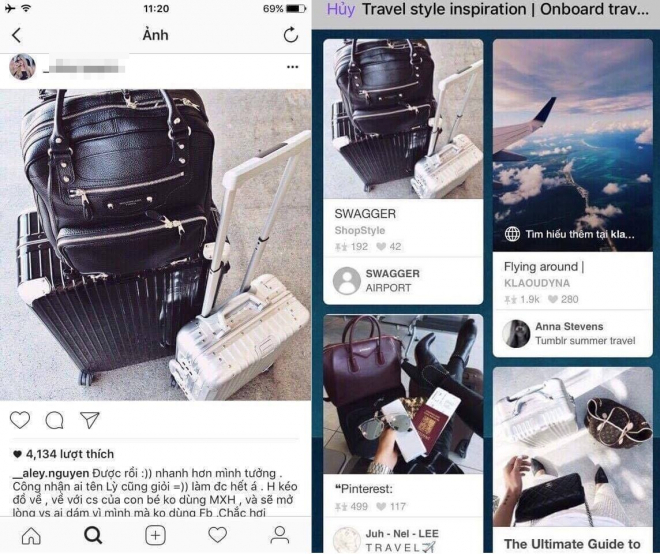Like the luggage photo with heart icon
The height and width of the screenshot is (554, 660).
click(20, 420)
